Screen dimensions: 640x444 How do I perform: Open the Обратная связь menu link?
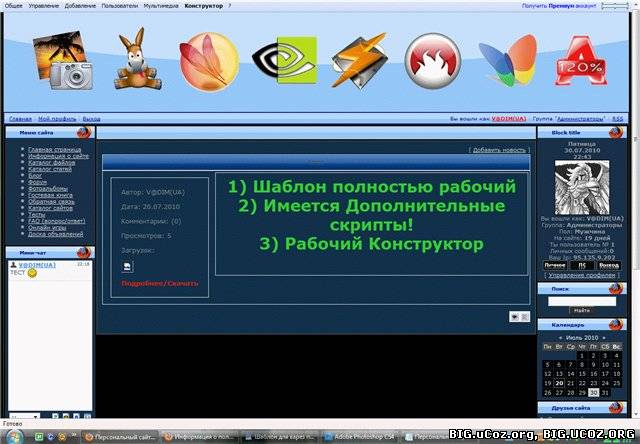[x=51, y=202]
